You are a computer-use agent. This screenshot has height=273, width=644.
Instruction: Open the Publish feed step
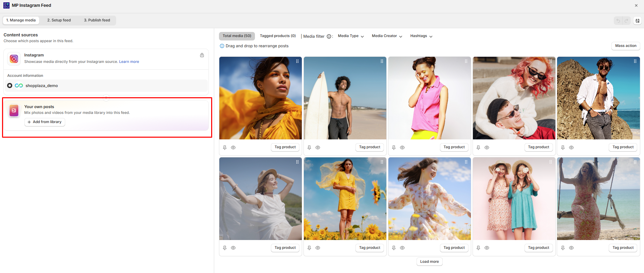pyautogui.click(x=97, y=20)
